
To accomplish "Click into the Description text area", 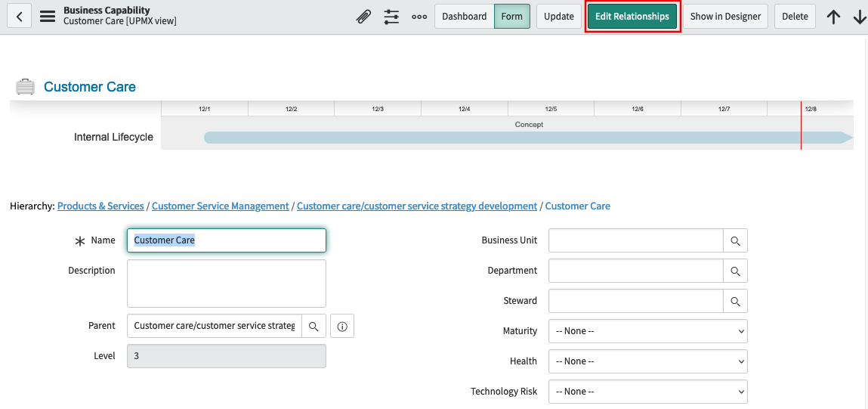I will click(227, 284).
